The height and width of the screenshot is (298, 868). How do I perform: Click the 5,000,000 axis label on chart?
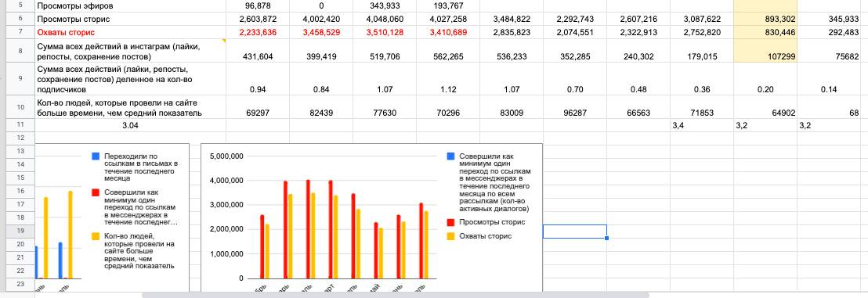[x=226, y=156]
